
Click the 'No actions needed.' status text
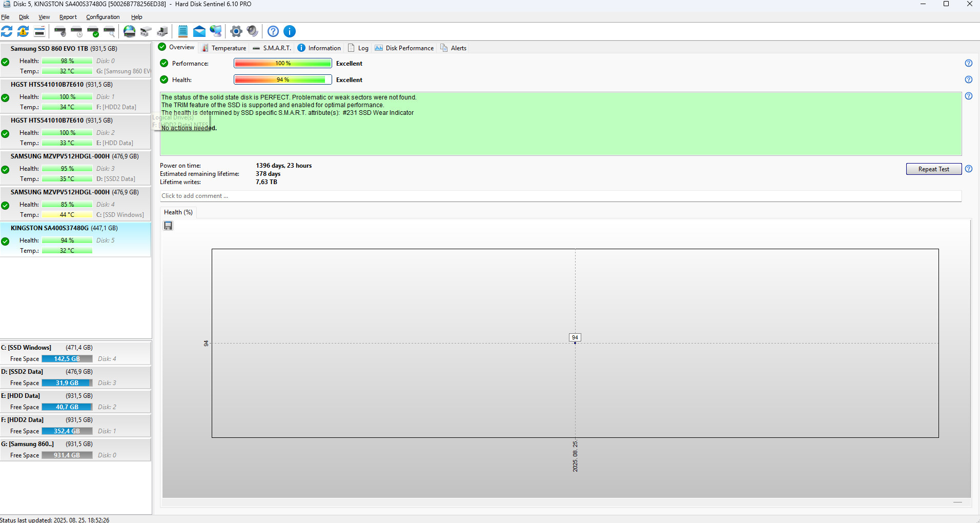click(189, 128)
